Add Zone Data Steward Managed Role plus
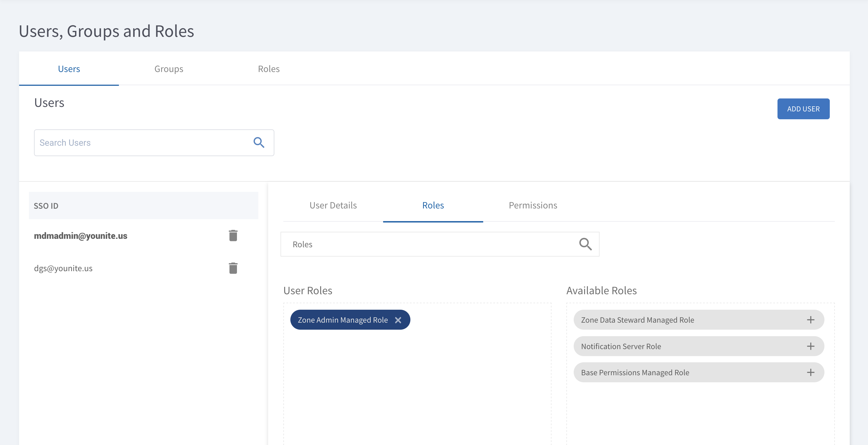This screenshot has height=445, width=868. (811, 320)
